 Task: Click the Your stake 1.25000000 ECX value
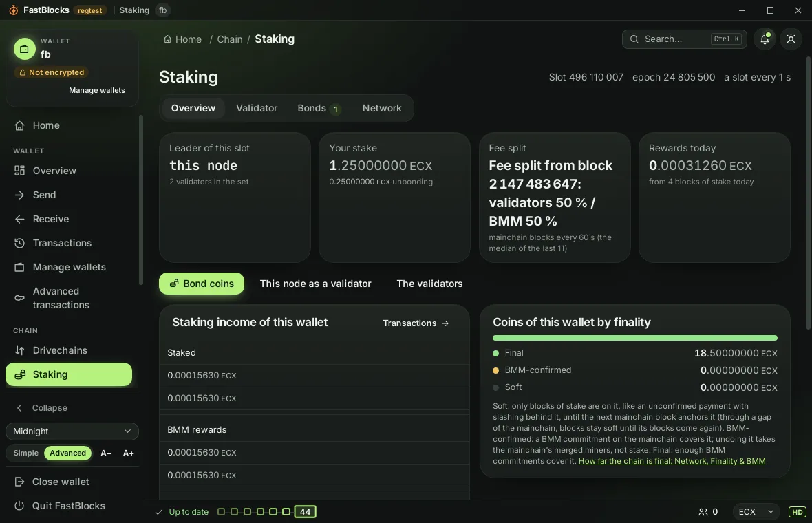click(380, 166)
